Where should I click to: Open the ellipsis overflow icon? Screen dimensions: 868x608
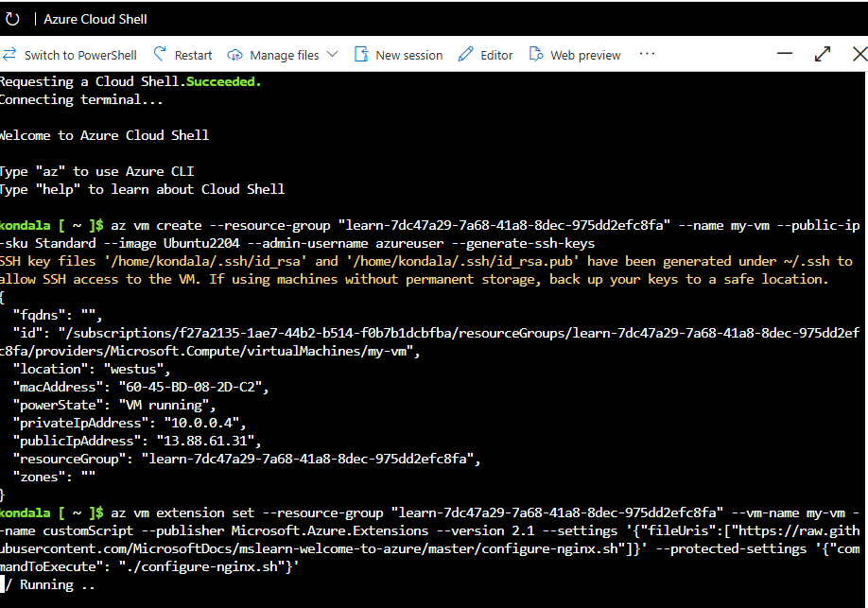tap(647, 54)
